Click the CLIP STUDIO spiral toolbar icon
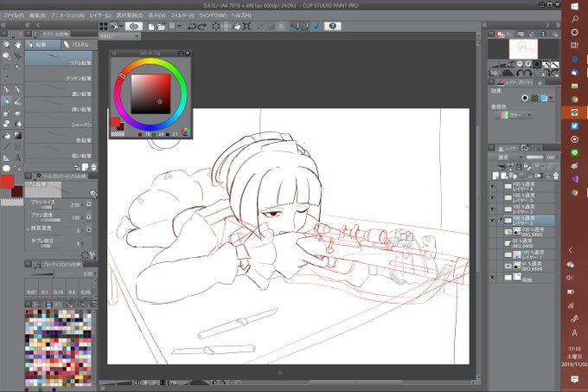The height and width of the screenshot is (392, 588). click(x=133, y=26)
